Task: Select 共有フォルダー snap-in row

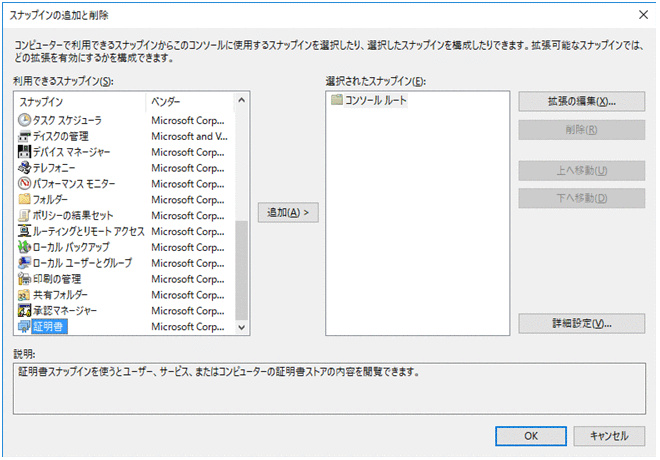Action: coord(125,295)
